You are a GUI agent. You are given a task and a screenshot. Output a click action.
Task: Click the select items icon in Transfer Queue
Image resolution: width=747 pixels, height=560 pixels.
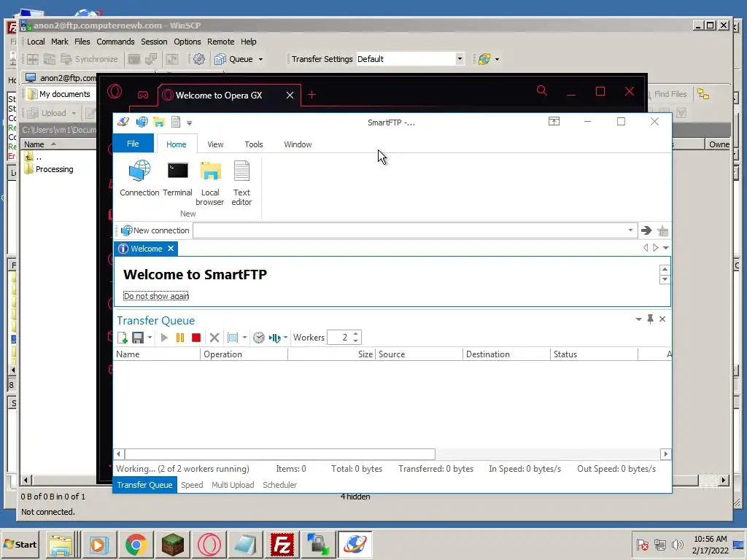tap(233, 338)
